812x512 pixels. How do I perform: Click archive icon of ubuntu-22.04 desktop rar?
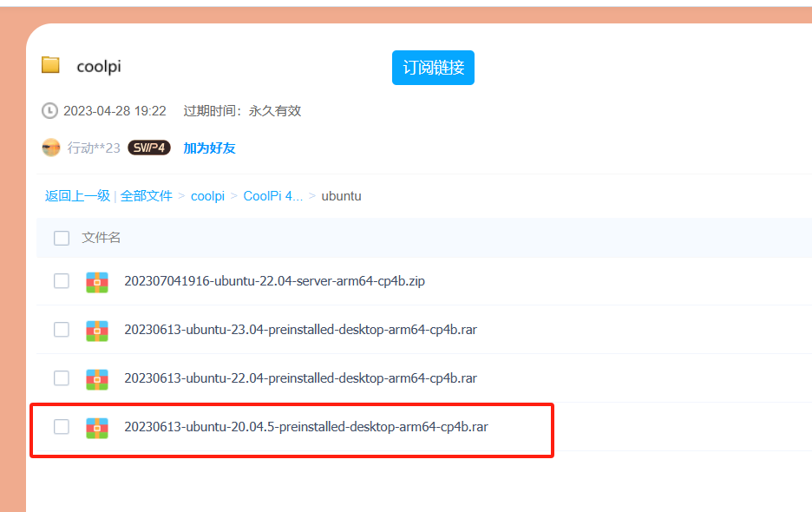click(97, 379)
